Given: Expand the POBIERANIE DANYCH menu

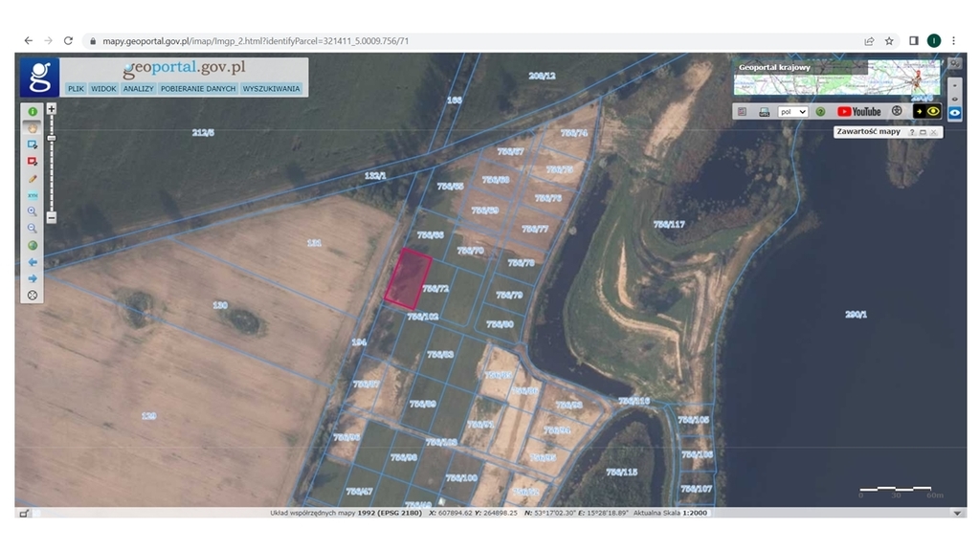Looking at the screenshot, I should pyautogui.click(x=198, y=89).
